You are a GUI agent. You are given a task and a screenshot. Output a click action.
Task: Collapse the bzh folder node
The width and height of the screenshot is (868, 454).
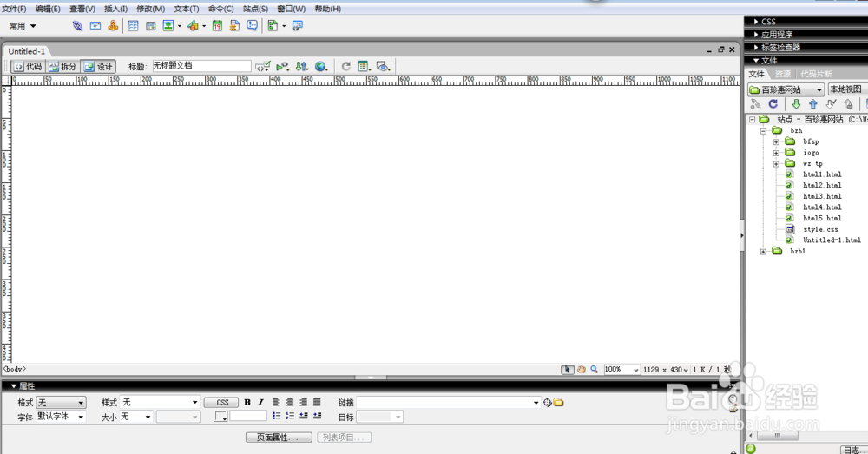[x=763, y=131]
